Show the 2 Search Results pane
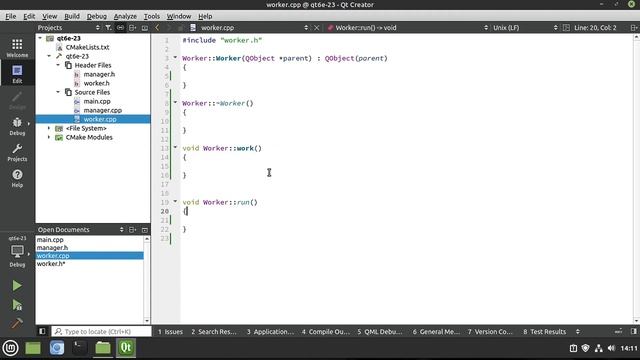 [214, 331]
